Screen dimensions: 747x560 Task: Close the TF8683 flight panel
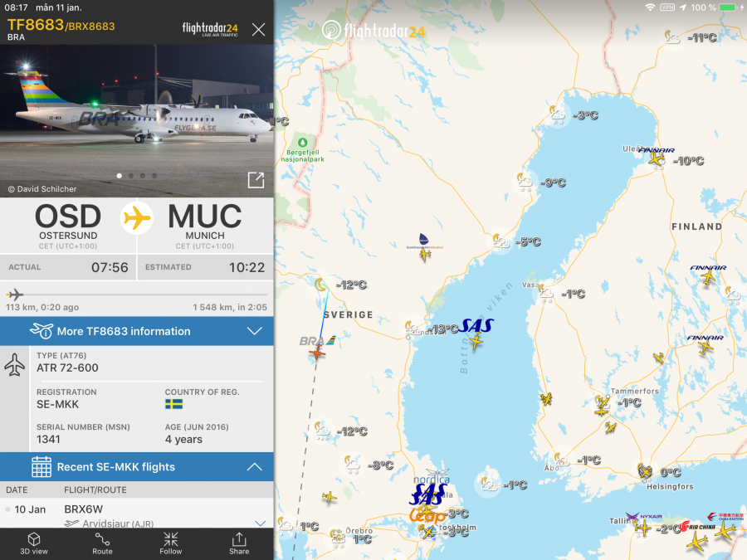pos(259,30)
